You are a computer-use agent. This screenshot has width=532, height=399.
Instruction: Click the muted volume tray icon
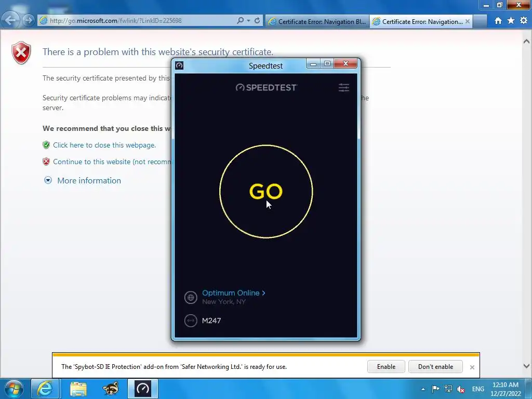click(461, 389)
